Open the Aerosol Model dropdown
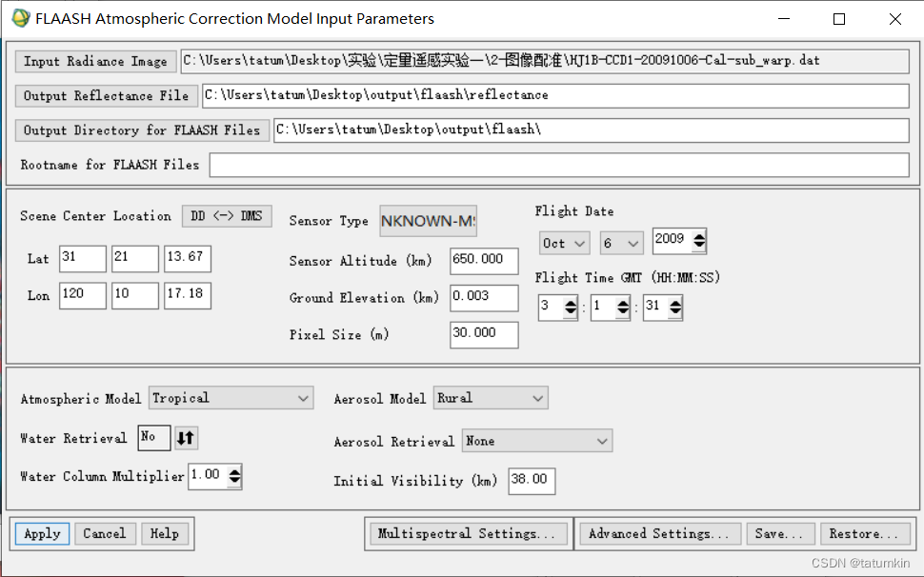The width and height of the screenshot is (924, 577). tap(491, 398)
